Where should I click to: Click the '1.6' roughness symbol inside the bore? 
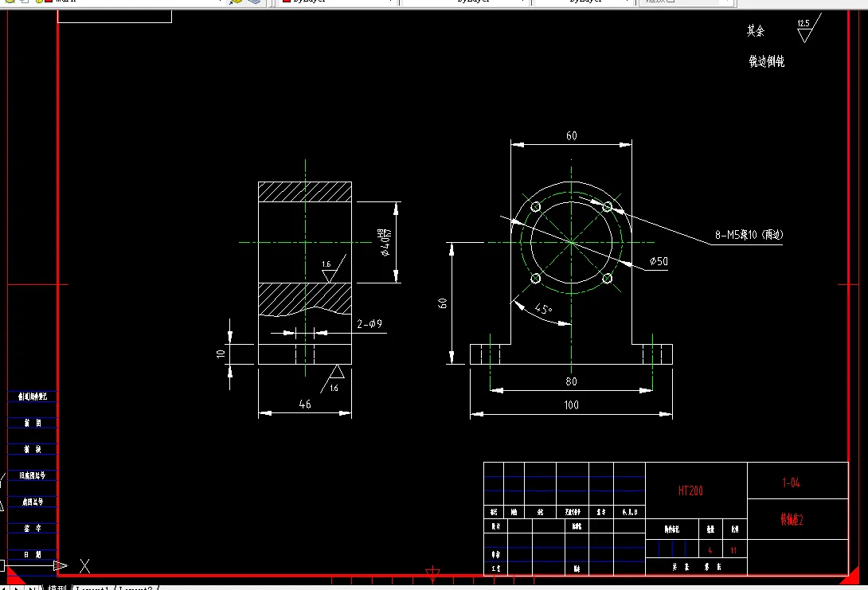(x=333, y=269)
